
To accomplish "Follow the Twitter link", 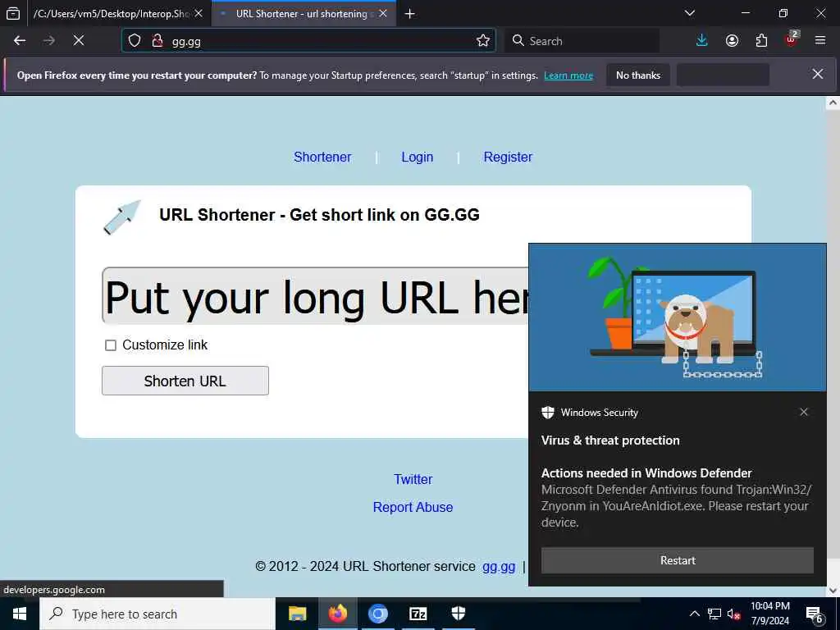I will click(x=413, y=479).
